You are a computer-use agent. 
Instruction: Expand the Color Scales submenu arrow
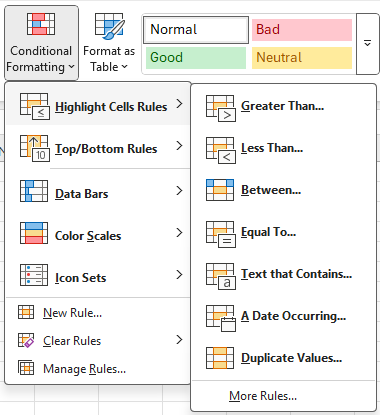[179, 232]
